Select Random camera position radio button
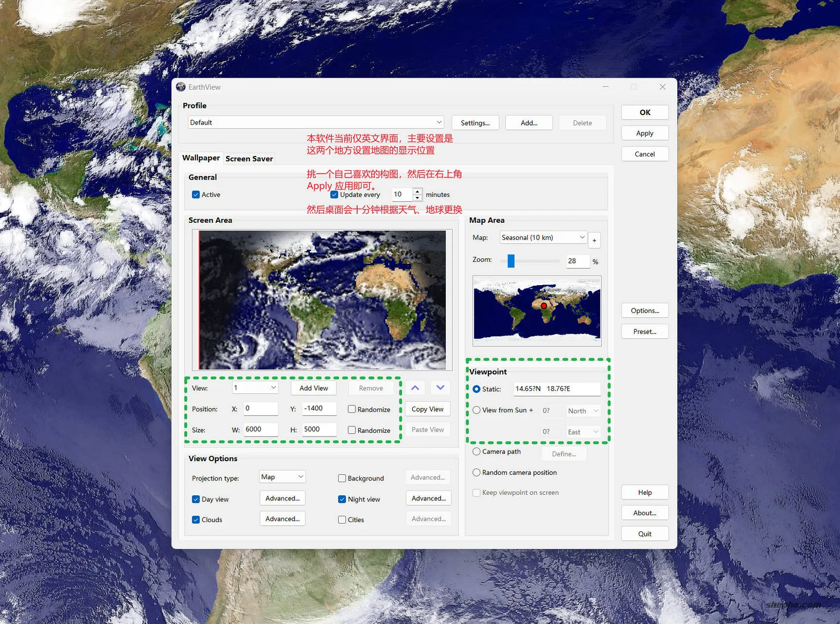Screen dimensions: 840x624 [x=477, y=473]
